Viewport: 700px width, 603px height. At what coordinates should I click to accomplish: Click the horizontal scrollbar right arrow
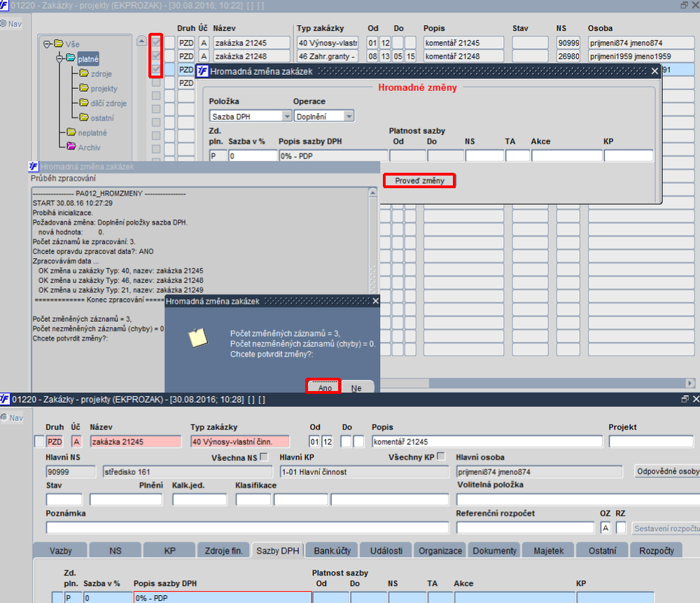(x=689, y=383)
